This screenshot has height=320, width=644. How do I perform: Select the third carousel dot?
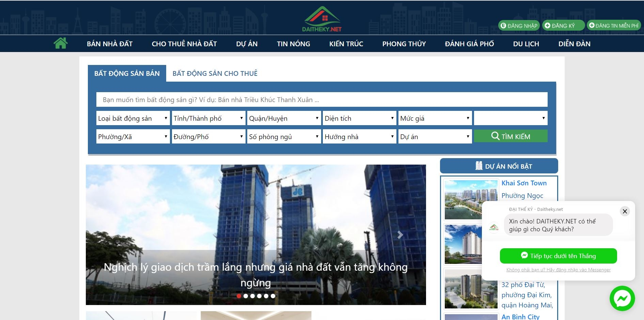point(252,296)
